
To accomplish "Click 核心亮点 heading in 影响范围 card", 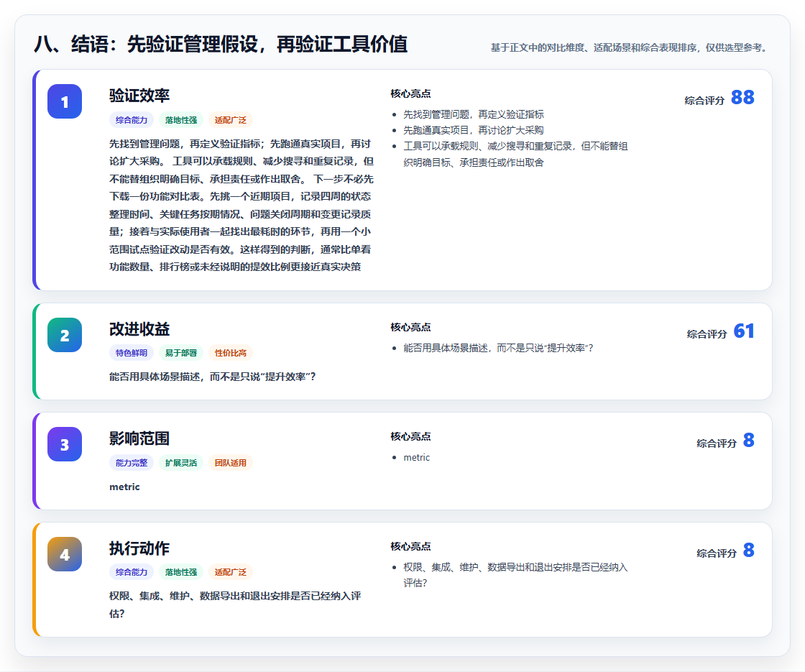I will click(410, 436).
